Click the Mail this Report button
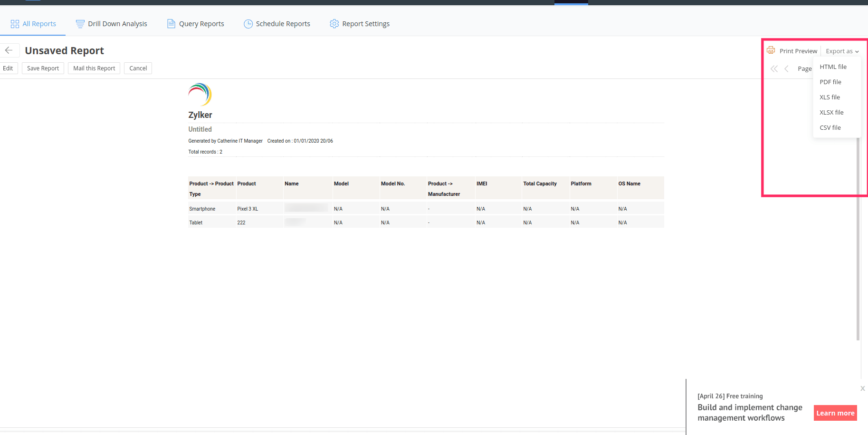The height and width of the screenshot is (435, 868). [x=94, y=68]
